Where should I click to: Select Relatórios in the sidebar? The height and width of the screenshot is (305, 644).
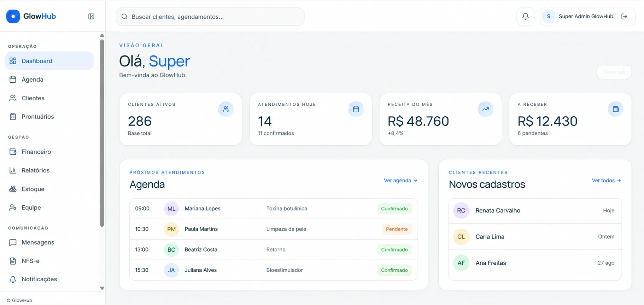(x=49, y=170)
